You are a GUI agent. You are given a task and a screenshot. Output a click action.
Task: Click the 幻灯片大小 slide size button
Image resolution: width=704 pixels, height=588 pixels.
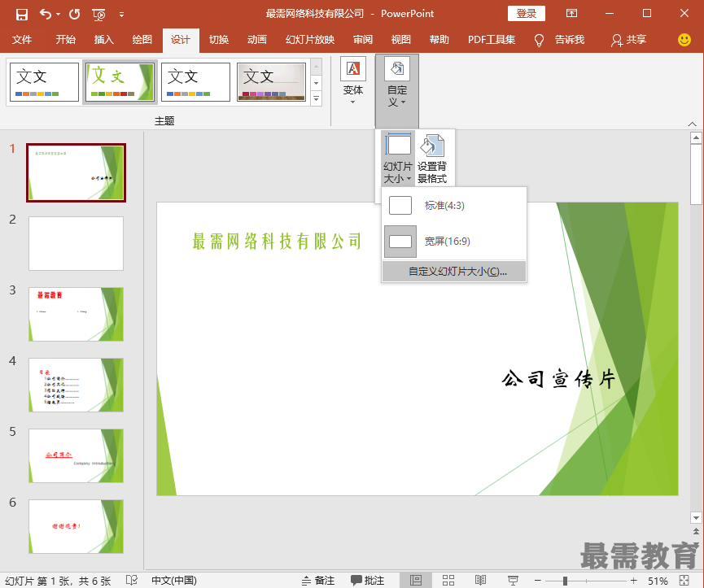tap(398, 158)
